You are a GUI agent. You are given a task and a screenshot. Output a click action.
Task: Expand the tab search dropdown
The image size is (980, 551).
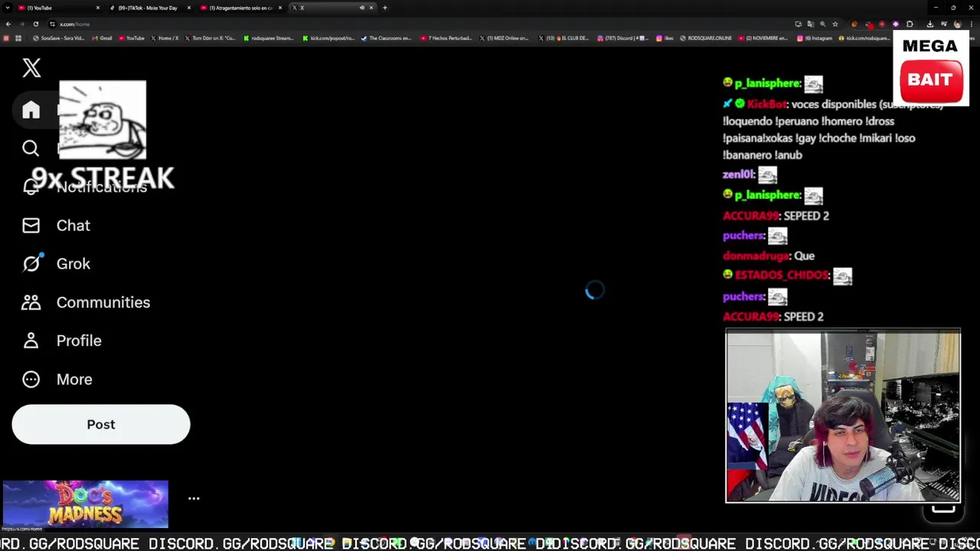pyautogui.click(x=7, y=8)
